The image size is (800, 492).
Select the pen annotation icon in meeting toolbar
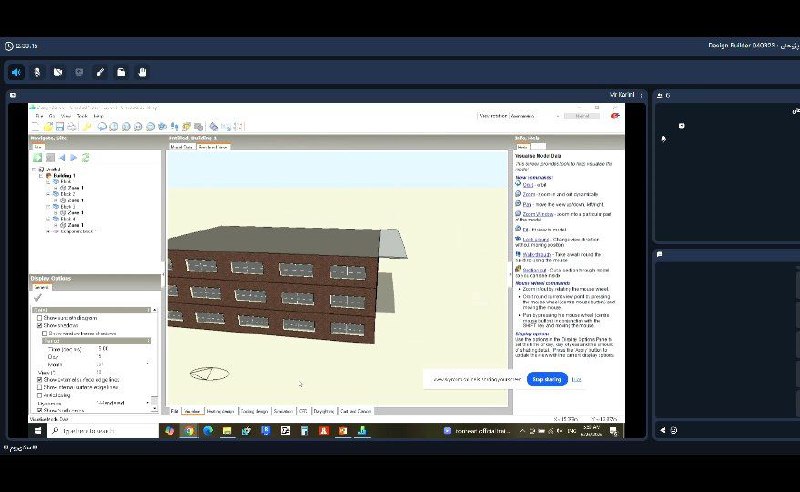tap(101, 72)
